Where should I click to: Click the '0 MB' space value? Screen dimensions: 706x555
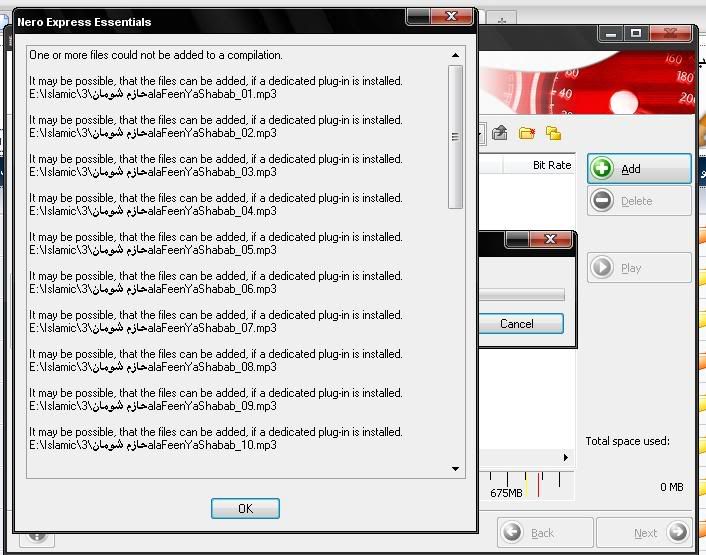tap(672, 487)
